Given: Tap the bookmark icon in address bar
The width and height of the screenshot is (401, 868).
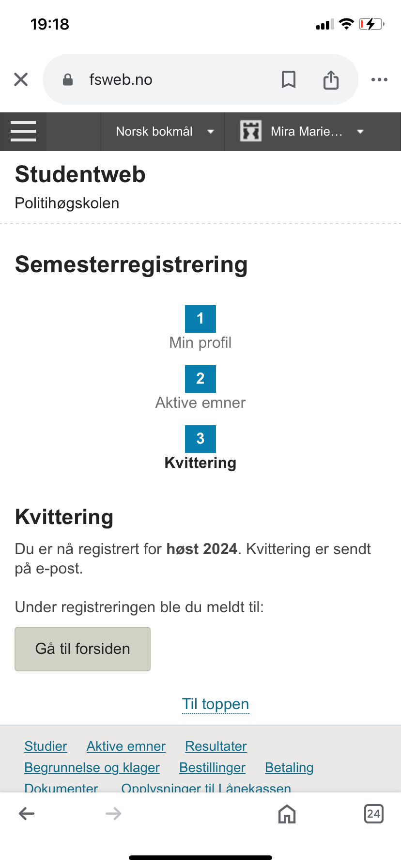Looking at the screenshot, I should click(289, 79).
